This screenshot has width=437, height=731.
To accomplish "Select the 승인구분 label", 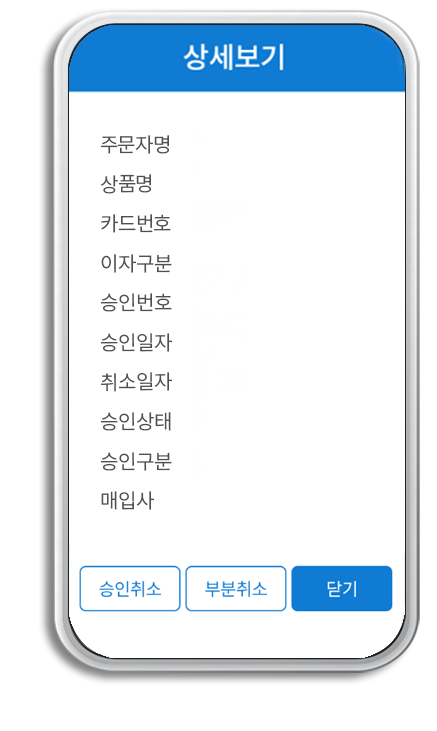I will (136, 461).
